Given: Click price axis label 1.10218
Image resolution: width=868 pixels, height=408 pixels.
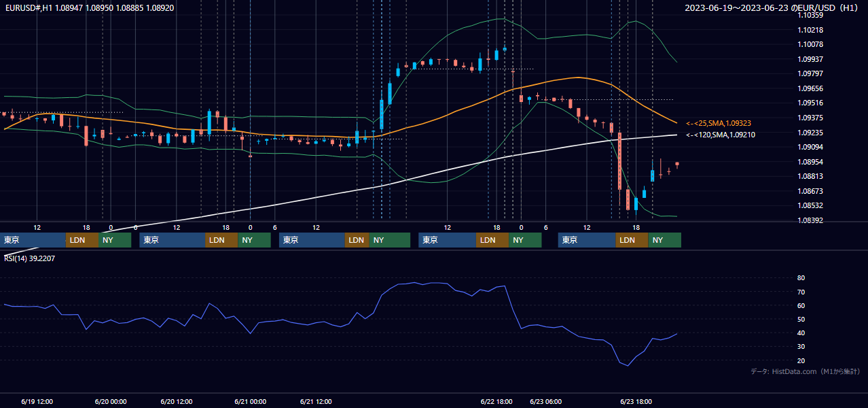Looking at the screenshot, I should (x=810, y=30).
